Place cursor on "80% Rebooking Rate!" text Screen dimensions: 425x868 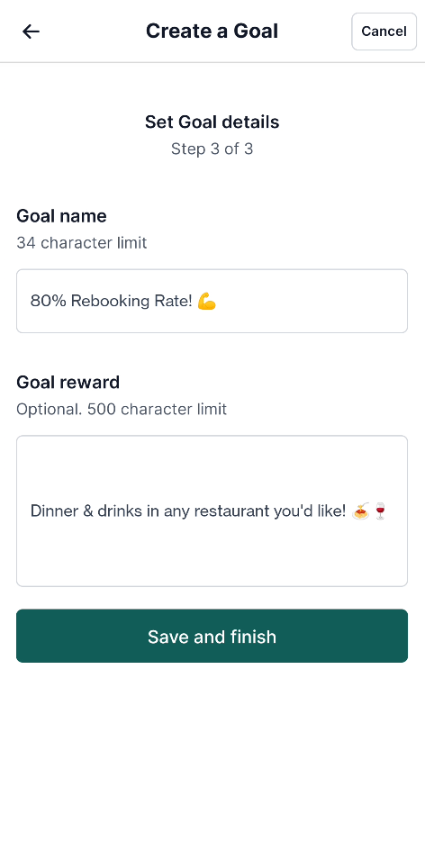pos(112,301)
